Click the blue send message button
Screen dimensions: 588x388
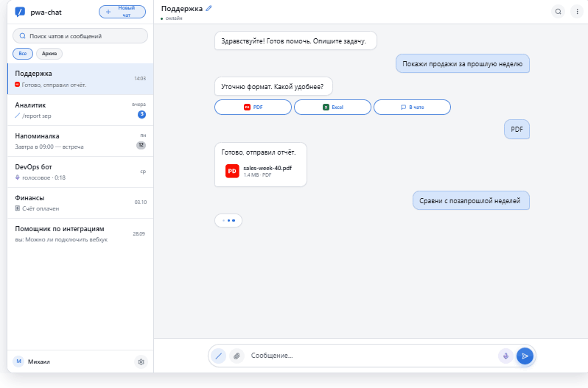click(525, 356)
